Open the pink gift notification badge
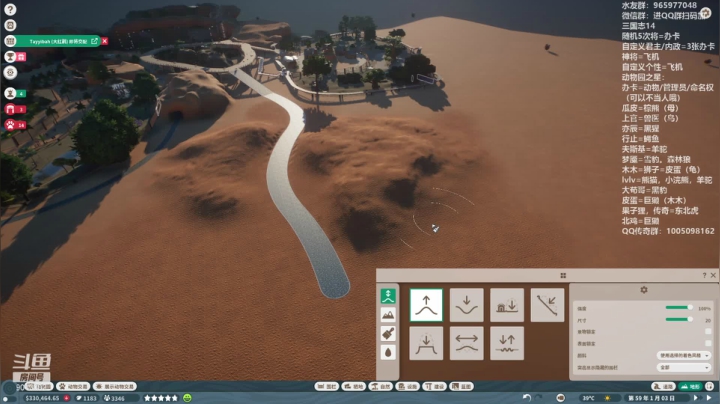The width and height of the screenshot is (720, 404). [x=22, y=56]
